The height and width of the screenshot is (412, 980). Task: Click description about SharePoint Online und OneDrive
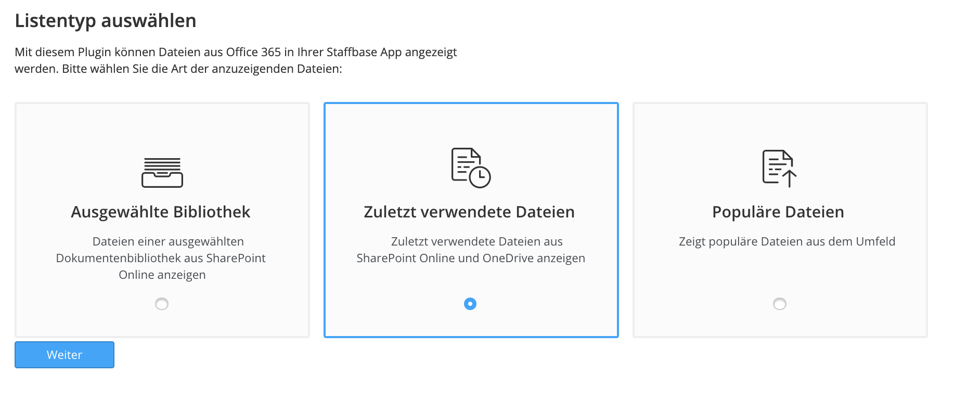tap(471, 250)
